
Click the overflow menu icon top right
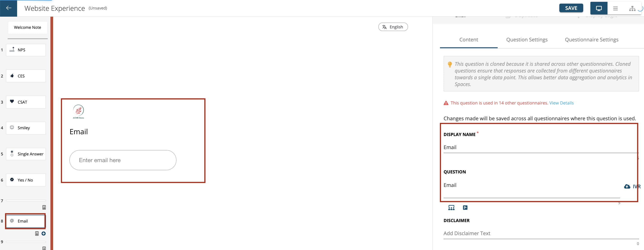tap(616, 8)
